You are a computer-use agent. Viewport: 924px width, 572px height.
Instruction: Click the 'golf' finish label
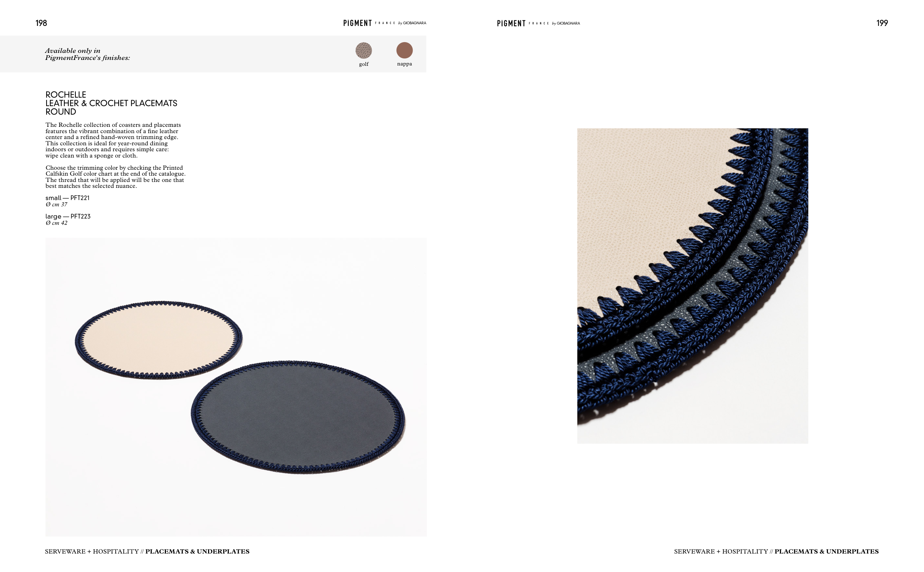(363, 64)
